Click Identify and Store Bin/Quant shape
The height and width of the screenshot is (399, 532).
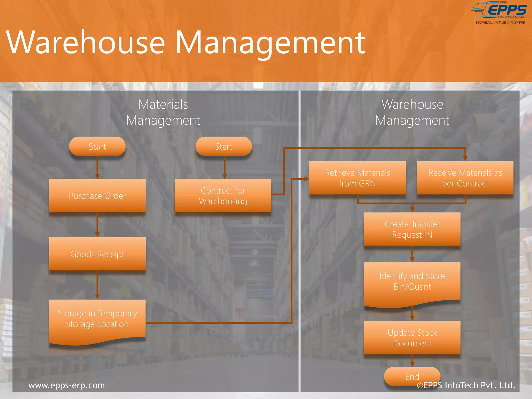(412, 282)
